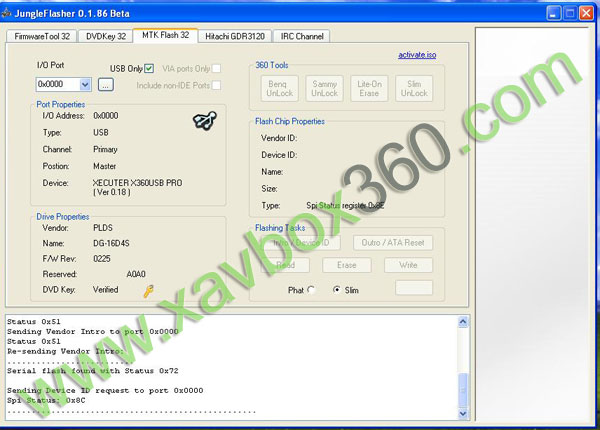
Task: Click the device text 'XECUTER X360USB PRO'
Action: click(x=137, y=183)
